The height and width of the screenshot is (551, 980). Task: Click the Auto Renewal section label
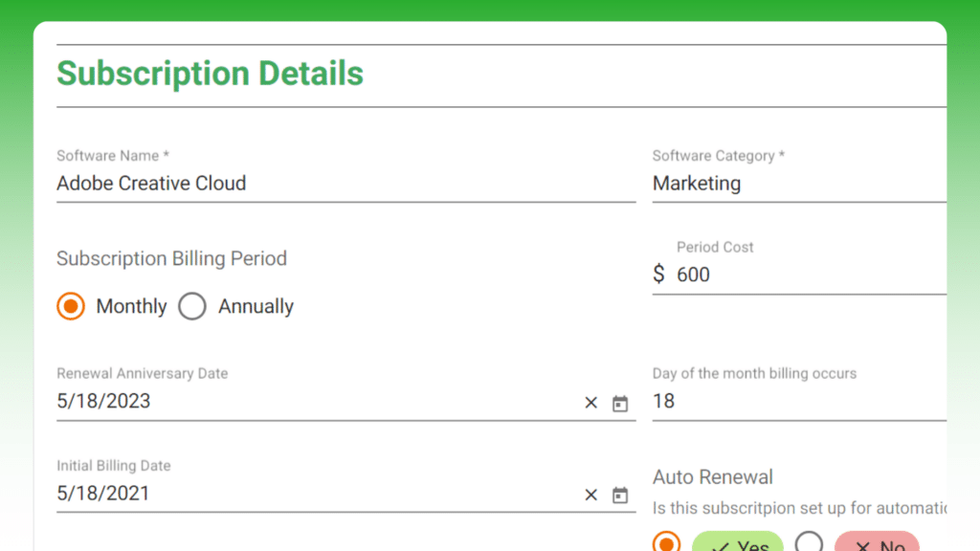click(x=712, y=477)
